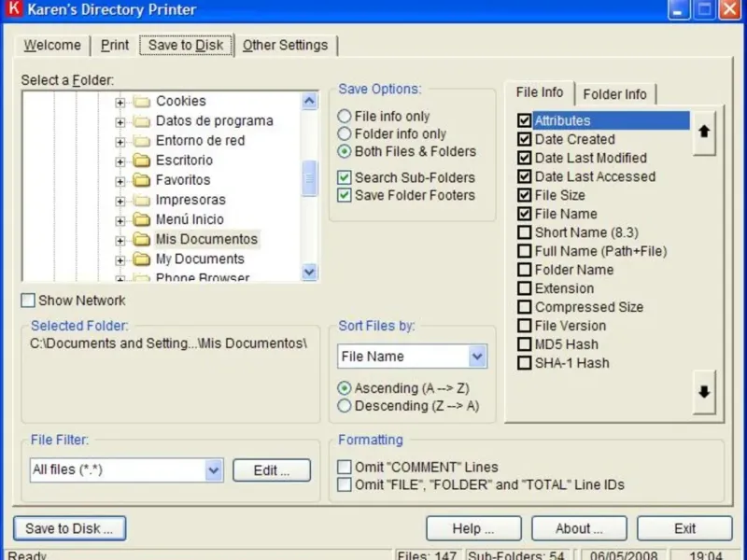Expand the Cookies folder node
The width and height of the screenshot is (747, 560).
pyautogui.click(x=120, y=103)
